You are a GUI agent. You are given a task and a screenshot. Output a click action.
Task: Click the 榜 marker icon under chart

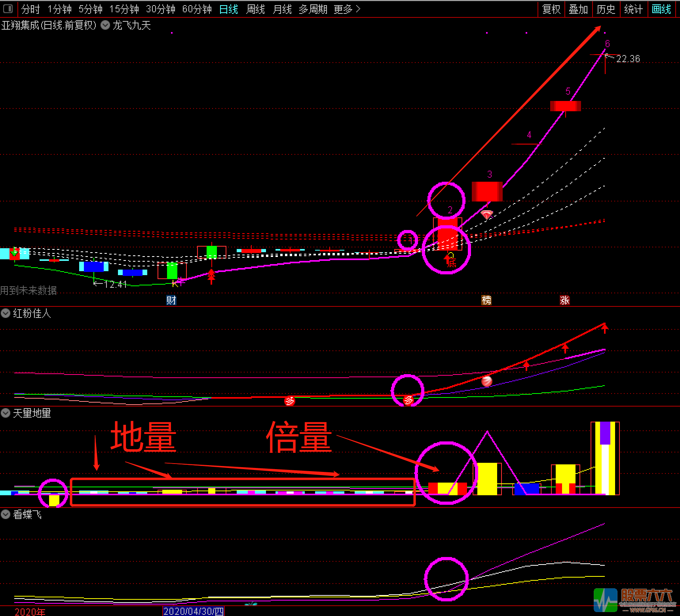[x=486, y=300]
